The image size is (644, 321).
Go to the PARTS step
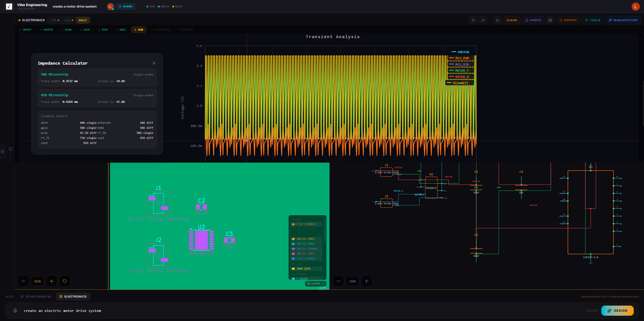46,30
